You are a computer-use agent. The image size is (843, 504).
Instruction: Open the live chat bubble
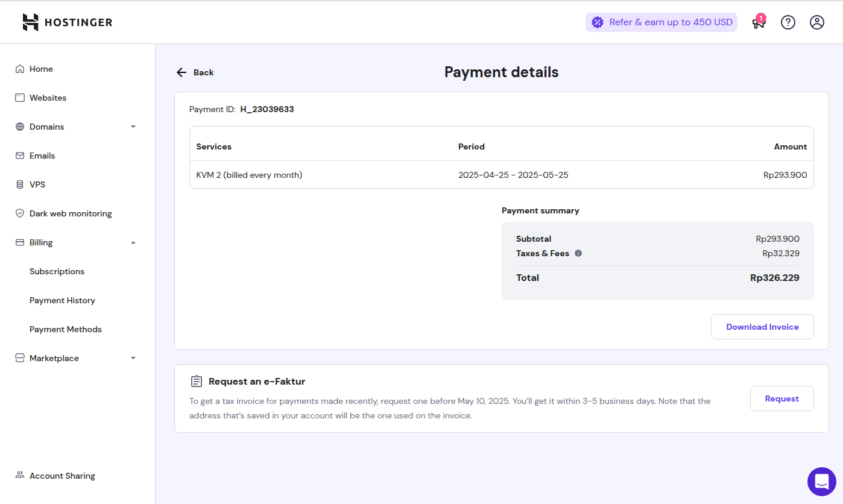(x=822, y=482)
